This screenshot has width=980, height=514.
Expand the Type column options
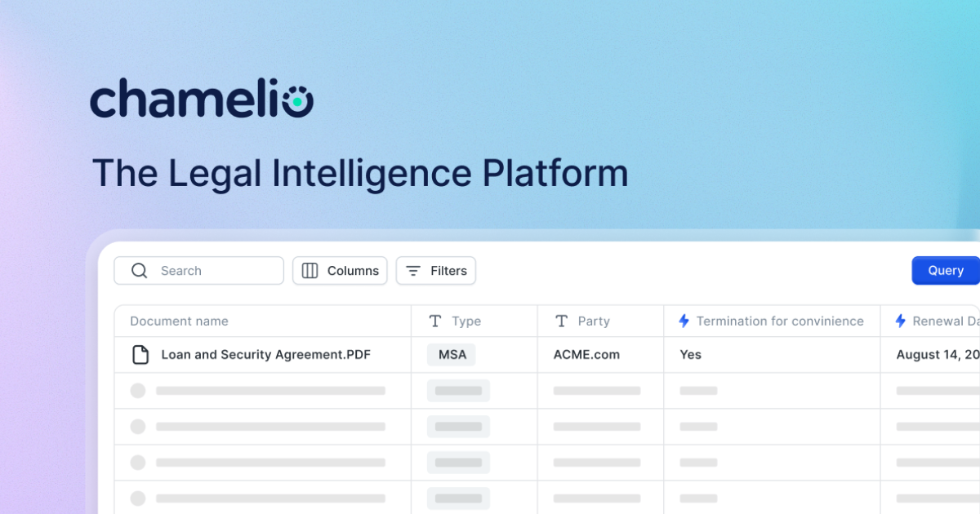pyautogui.click(x=465, y=321)
